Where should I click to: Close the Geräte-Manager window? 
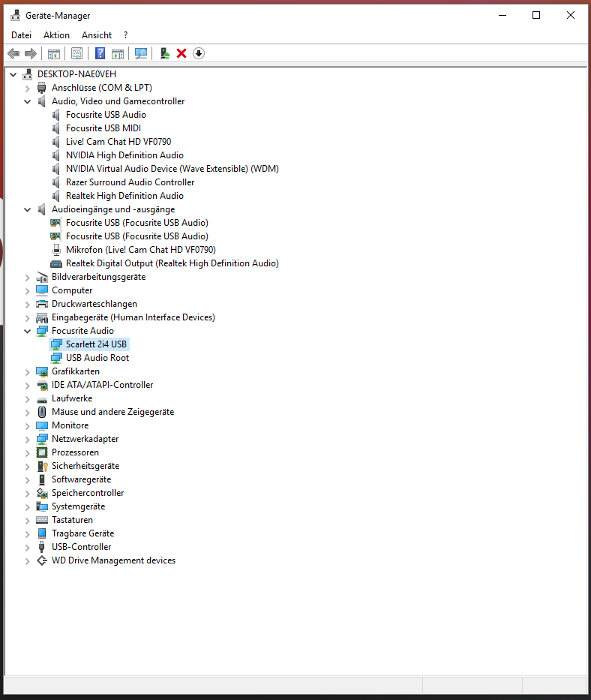click(571, 15)
